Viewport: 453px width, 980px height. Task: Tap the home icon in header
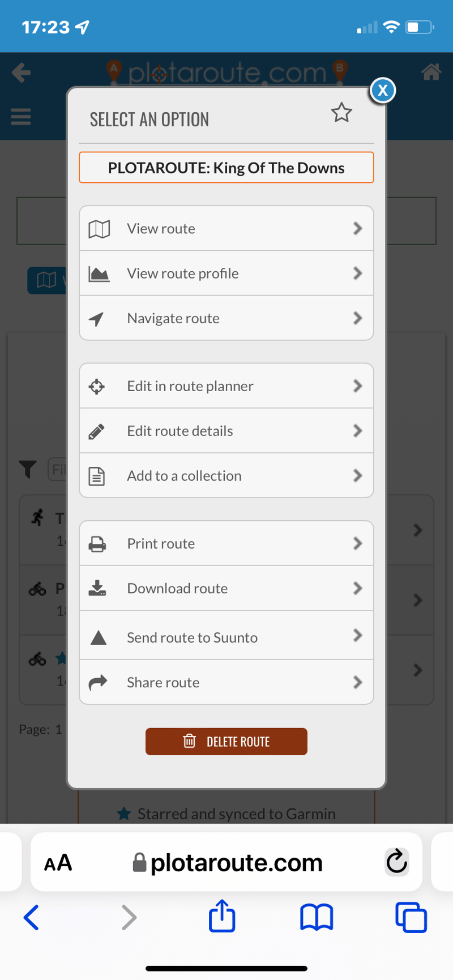[431, 72]
